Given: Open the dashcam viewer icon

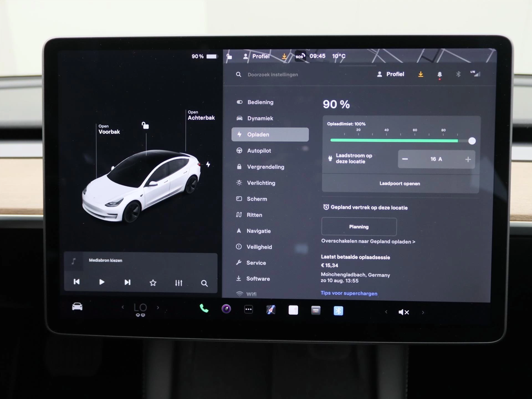Looking at the screenshot, I should [x=226, y=309].
